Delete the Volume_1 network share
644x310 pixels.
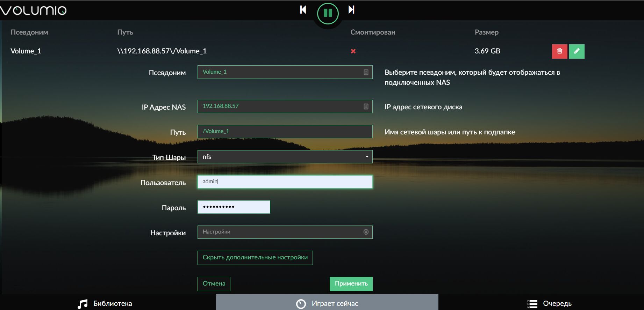(559, 51)
